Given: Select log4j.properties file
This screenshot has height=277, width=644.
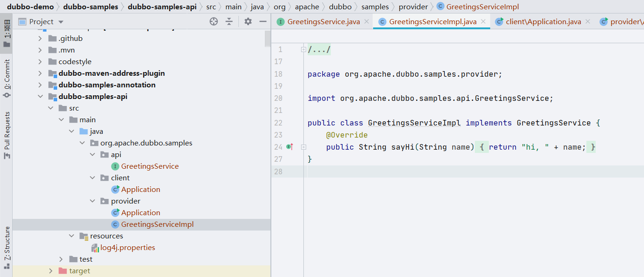Looking at the screenshot, I should (x=128, y=247).
